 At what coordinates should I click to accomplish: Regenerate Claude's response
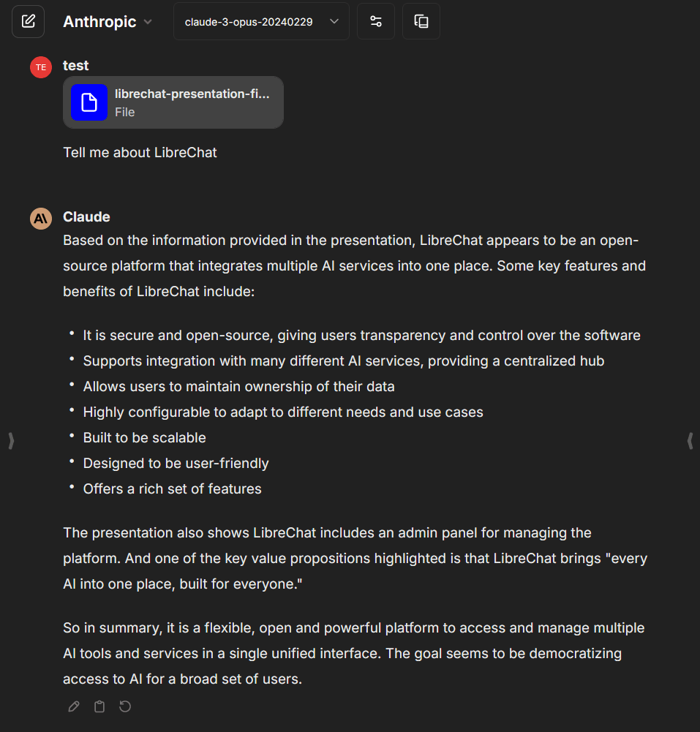click(125, 706)
